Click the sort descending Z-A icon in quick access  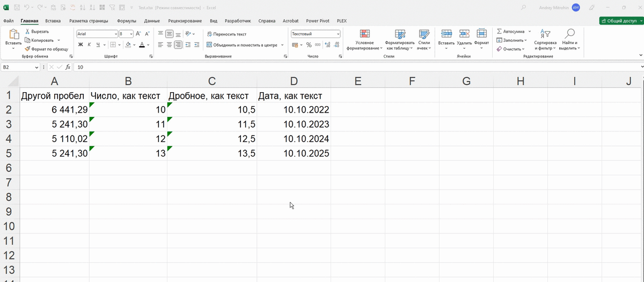click(93, 8)
